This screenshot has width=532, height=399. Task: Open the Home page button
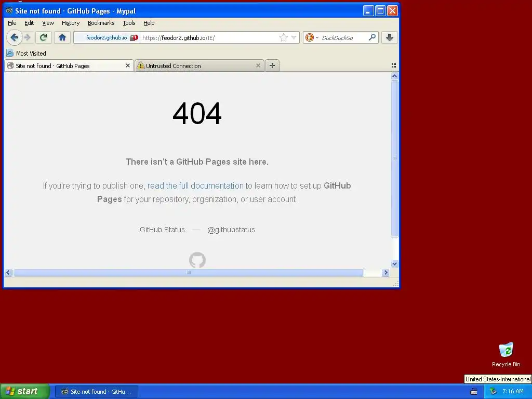tap(62, 37)
